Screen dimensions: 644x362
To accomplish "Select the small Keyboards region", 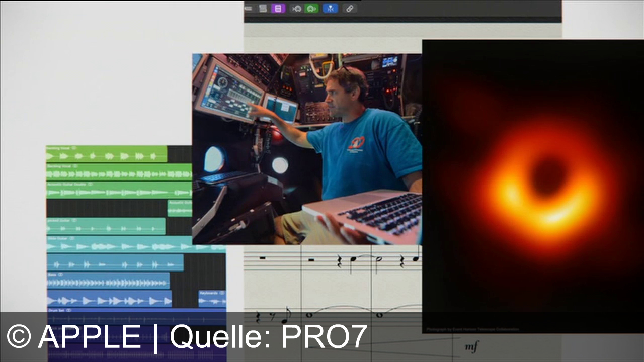I will 211,299.
